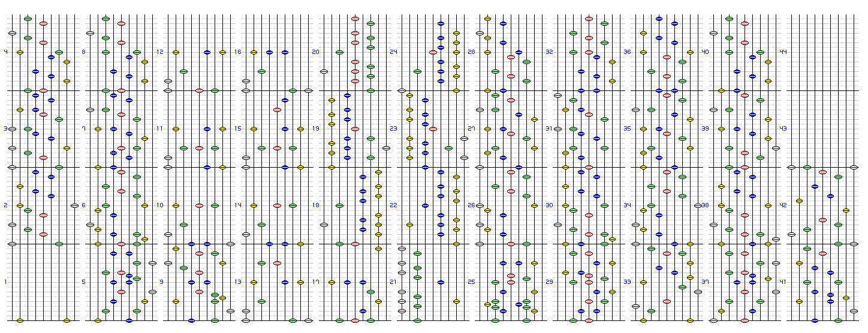The image size is (868, 333).
Task: Select the green note in measure 12
Action: tap(183, 71)
